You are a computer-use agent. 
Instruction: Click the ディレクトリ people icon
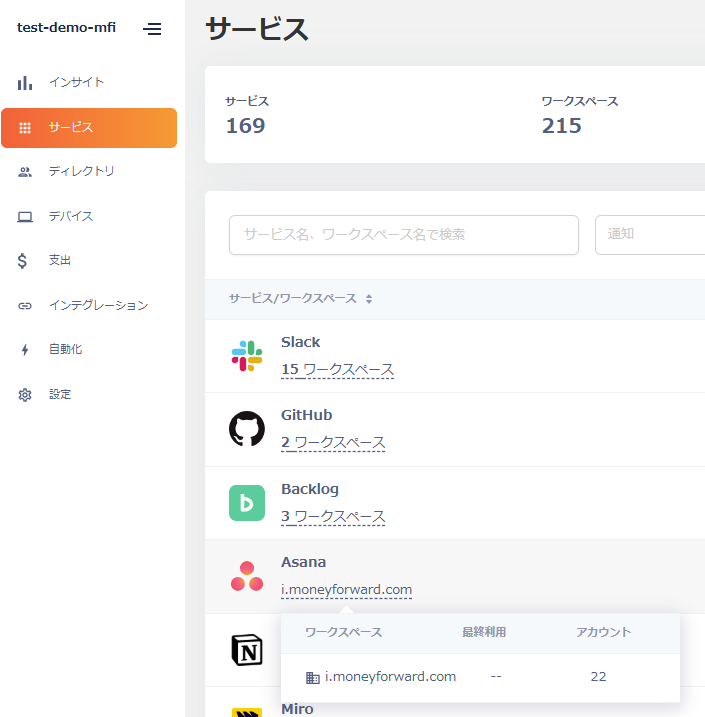tap(25, 172)
